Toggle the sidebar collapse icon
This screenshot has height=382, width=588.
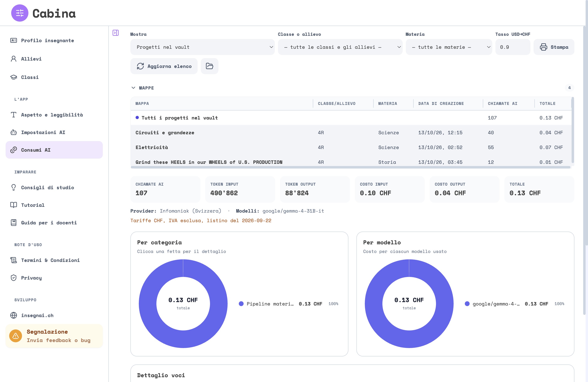point(115,33)
